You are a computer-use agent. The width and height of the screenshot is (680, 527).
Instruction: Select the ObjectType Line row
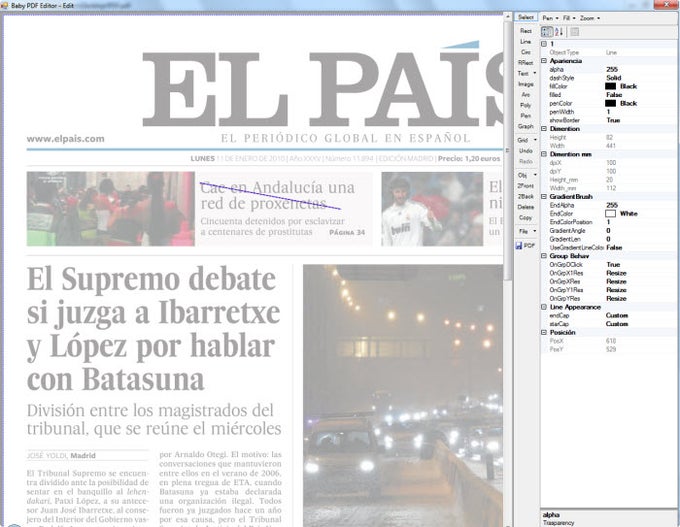[x=609, y=52]
